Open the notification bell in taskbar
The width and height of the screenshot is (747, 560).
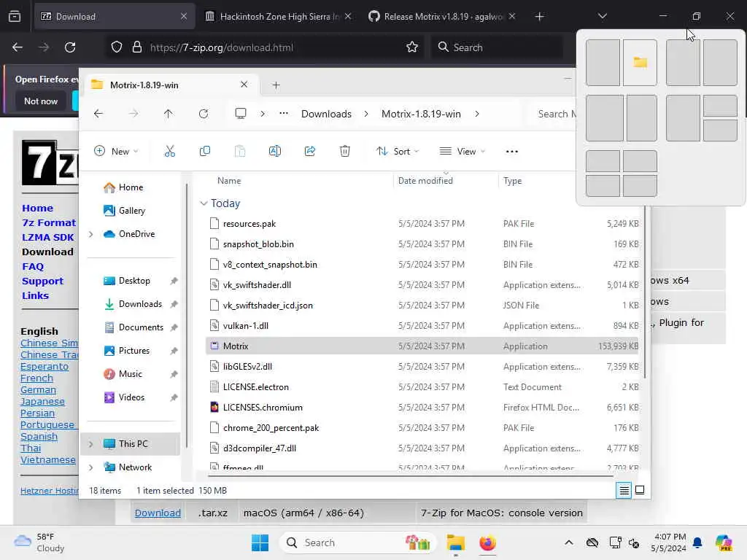(x=697, y=542)
